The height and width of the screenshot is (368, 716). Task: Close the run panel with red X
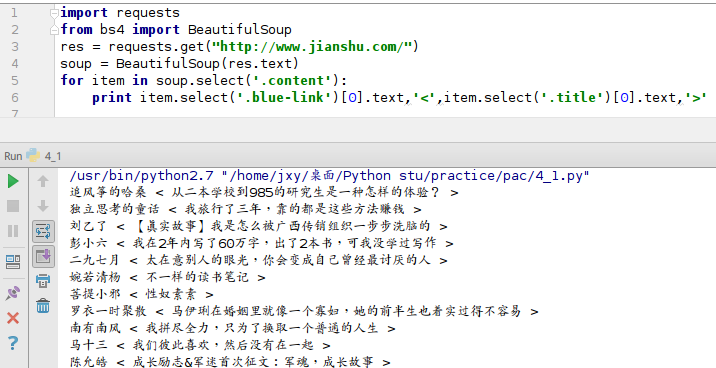pyautogui.click(x=13, y=318)
